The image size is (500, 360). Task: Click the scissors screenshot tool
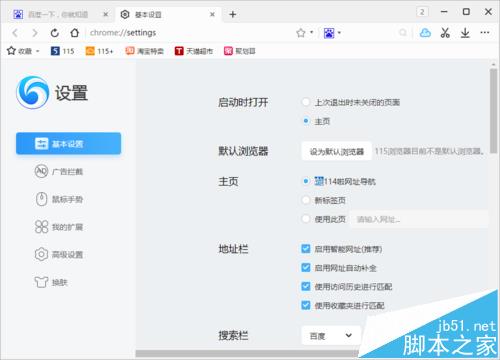tap(445, 33)
